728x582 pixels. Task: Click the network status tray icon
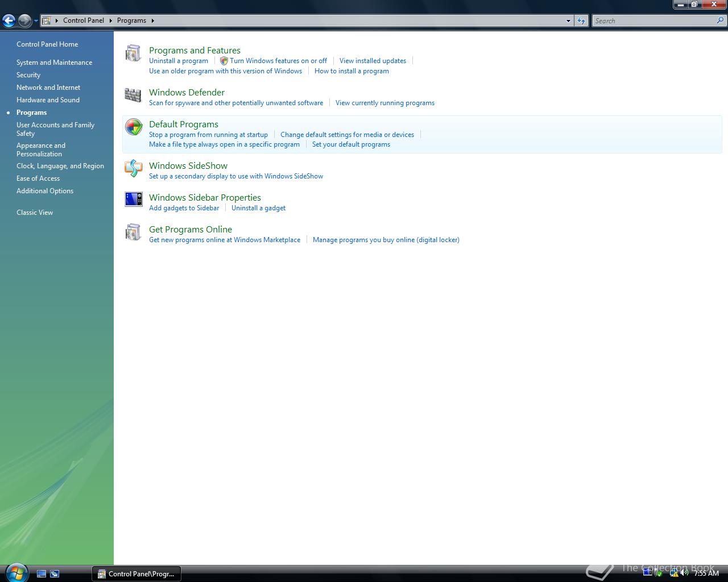pos(673,573)
